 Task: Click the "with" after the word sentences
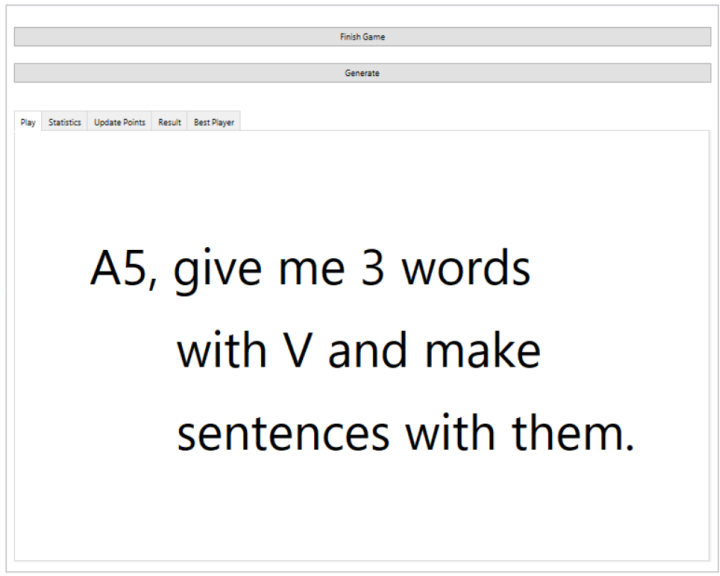pos(452,435)
